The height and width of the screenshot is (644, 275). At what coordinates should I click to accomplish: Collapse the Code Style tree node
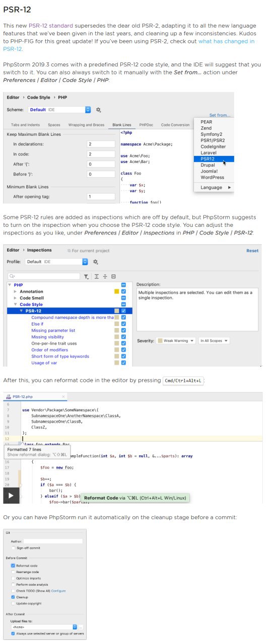coord(15,305)
